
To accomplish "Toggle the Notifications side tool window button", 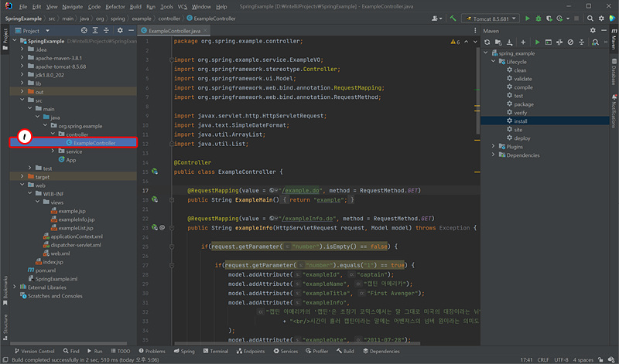I will click(x=614, y=111).
